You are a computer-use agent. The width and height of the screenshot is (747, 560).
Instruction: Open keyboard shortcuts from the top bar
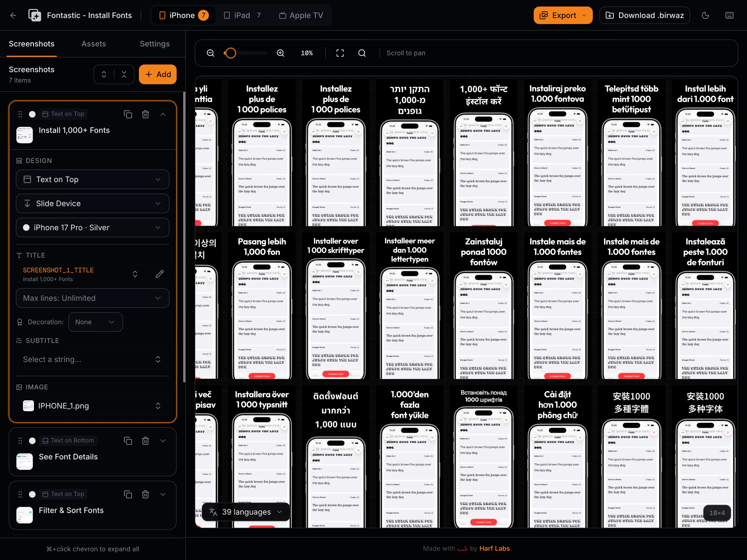click(730, 15)
